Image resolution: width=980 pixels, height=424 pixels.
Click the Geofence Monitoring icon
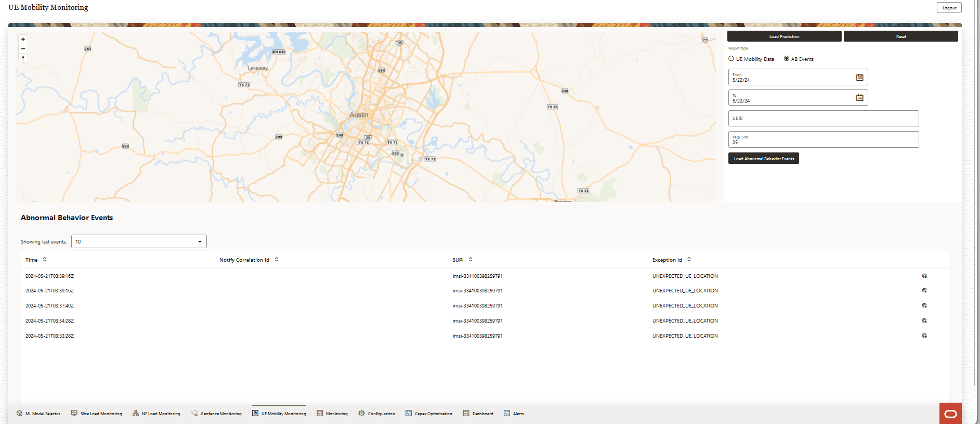click(x=194, y=413)
